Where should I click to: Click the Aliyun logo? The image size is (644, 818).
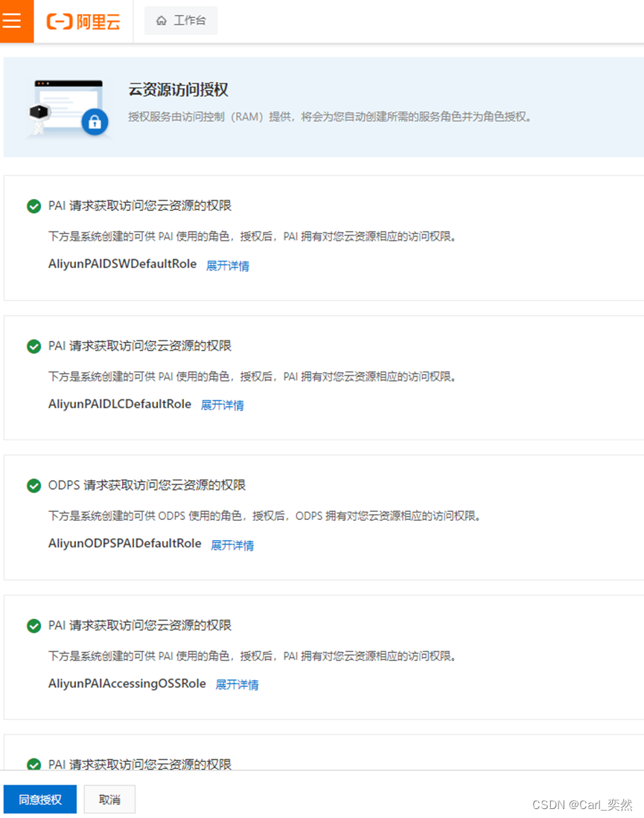pyautogui.click(x=83, y=22)
